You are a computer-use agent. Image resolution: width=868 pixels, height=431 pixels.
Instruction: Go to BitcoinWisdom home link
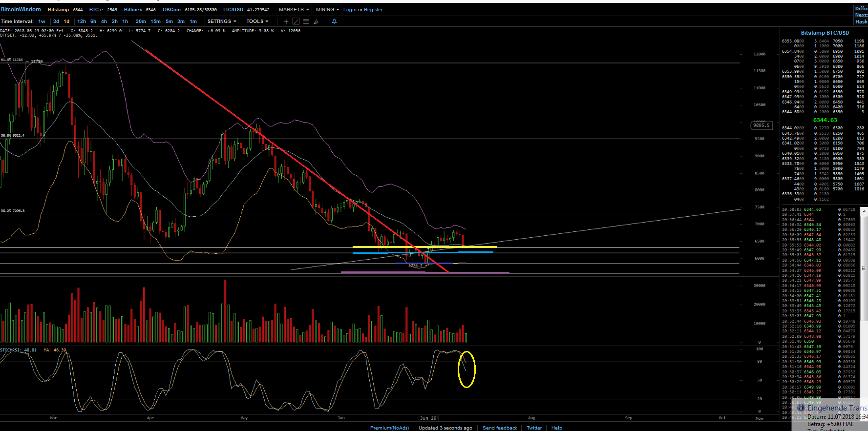[x=21, y=10]
